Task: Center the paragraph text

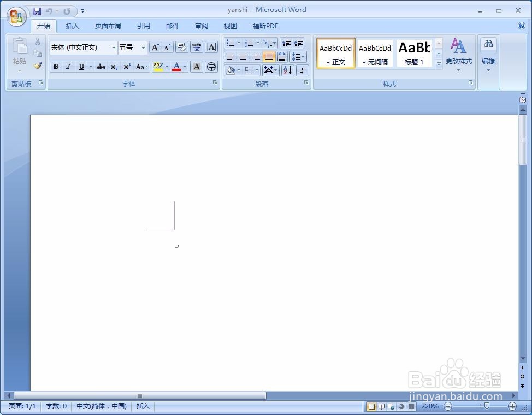Action: [243, 57]
